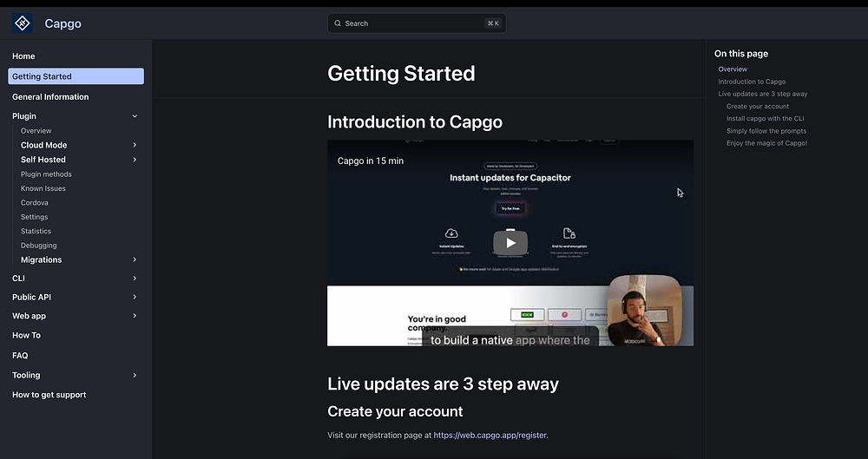Viewport: 868px width, 459px height.
Task: Open Statistics page
Action: (36, 231)
